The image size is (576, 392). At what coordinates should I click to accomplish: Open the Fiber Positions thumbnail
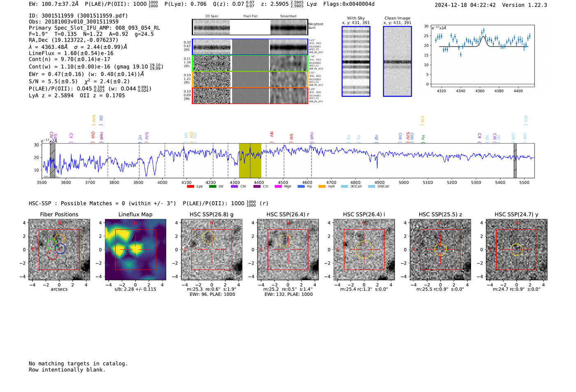59,250
